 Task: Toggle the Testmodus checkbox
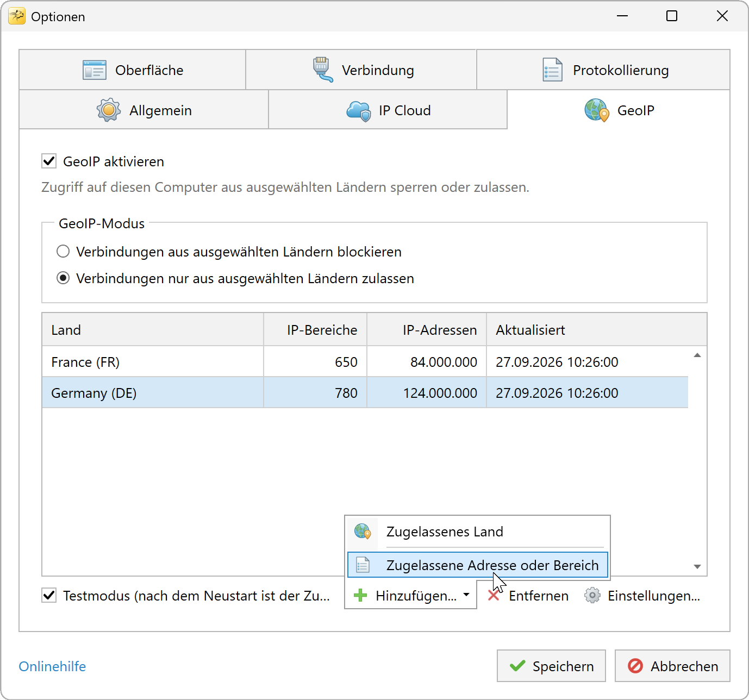[49, 595]
